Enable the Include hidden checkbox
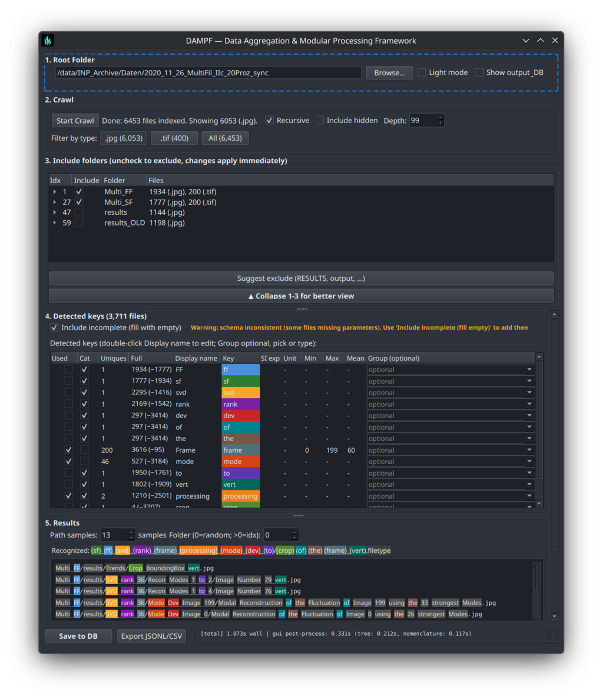Image resolution: width=603 pixels, height=700 pixels. [319, 120]
